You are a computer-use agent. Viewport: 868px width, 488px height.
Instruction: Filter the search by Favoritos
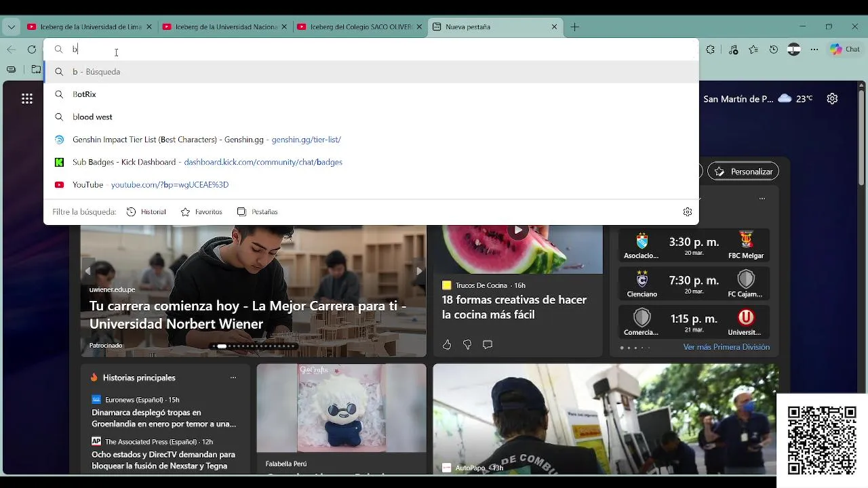(201, 212)
